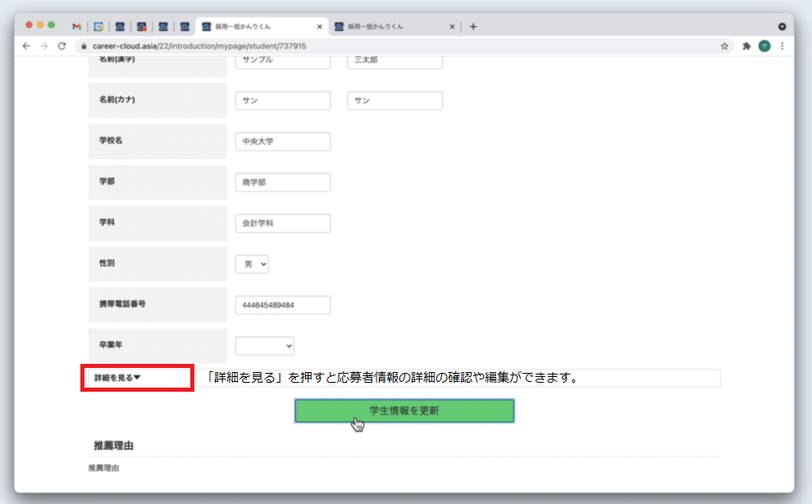The width and height of the screenshot is (812, 504).
Task: Click the 学科 field containing 会計学科
Action: 282,223
